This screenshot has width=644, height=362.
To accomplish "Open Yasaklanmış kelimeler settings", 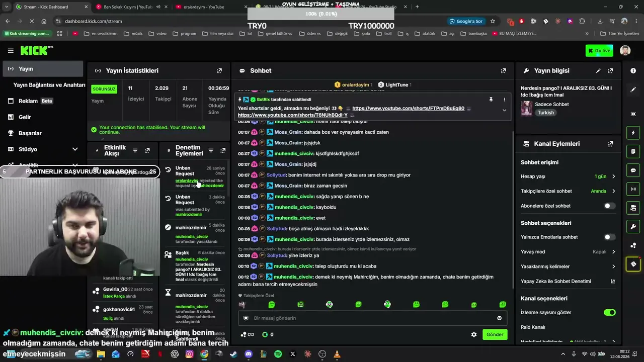I will pos(568,266).
